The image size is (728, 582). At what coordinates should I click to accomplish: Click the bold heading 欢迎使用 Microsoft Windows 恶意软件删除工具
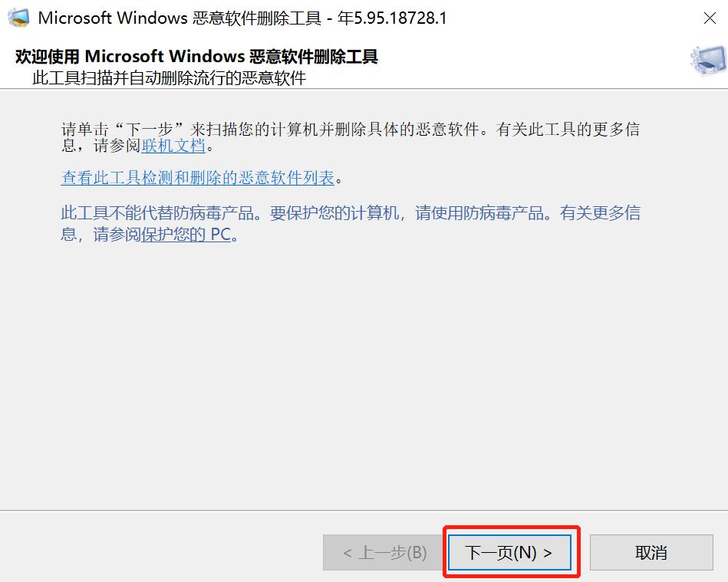click(x=196, y=56)
